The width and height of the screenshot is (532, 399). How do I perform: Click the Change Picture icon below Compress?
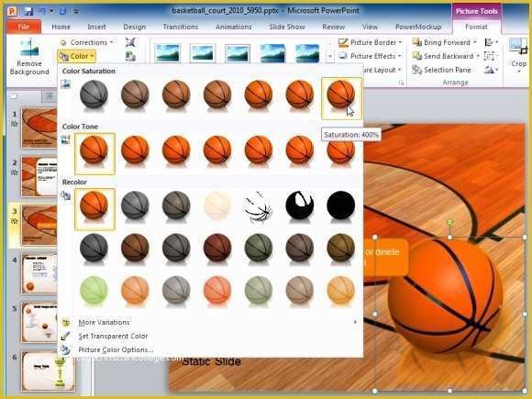[130, 56]
